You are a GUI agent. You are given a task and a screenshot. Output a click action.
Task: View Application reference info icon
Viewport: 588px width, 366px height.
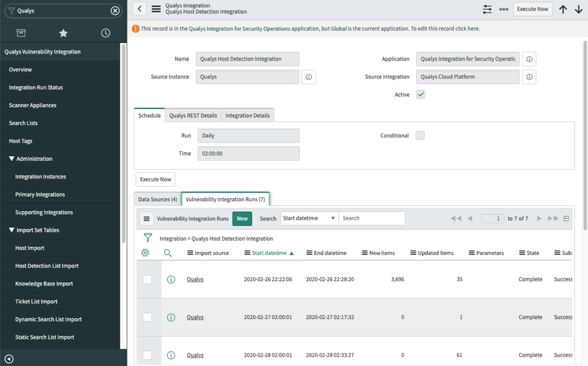pyautogui.click(x=529, y=59)
